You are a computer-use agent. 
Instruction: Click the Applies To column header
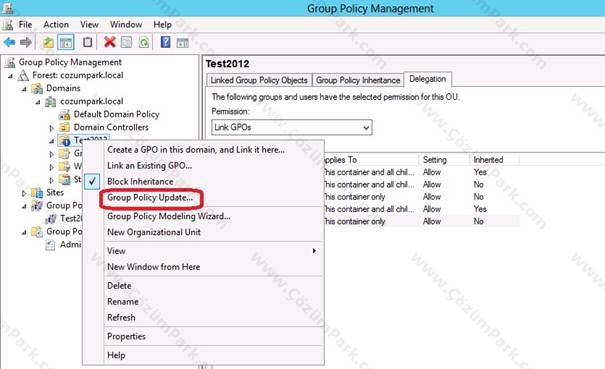click(x=371, y=159)
